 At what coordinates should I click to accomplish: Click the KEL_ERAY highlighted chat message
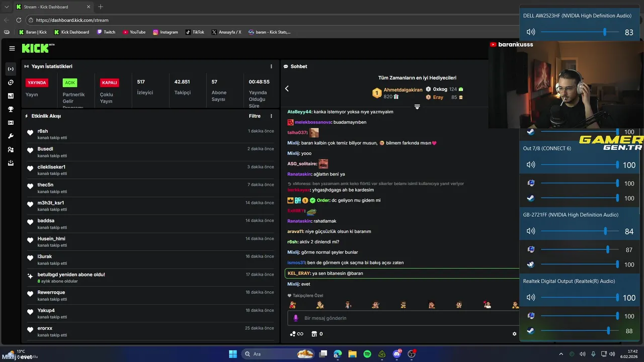(403, 273)
